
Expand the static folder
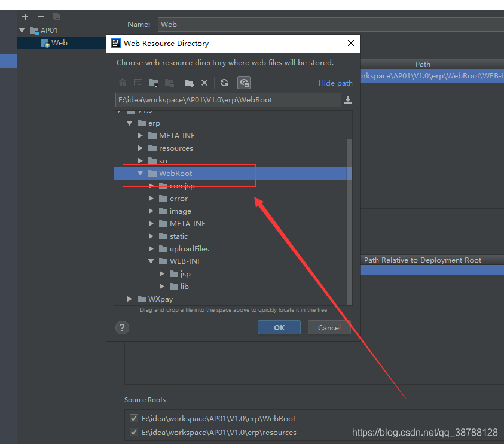(151, 236)
